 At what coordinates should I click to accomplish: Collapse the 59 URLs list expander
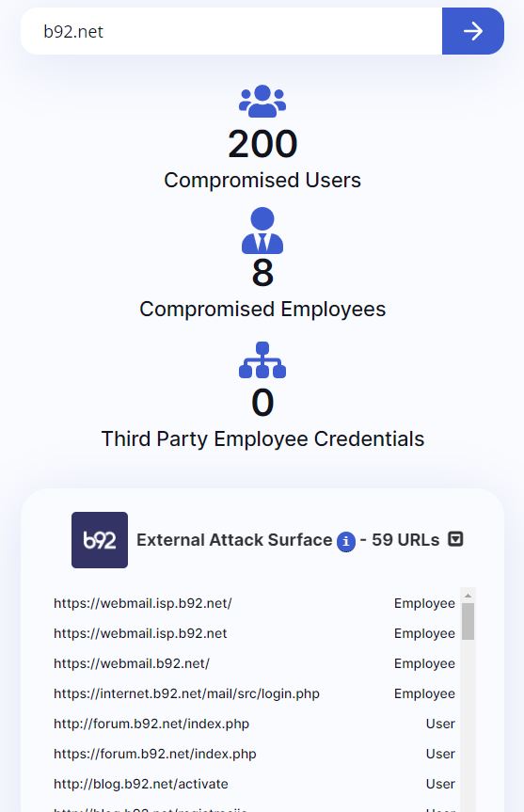tap(455, 539)
